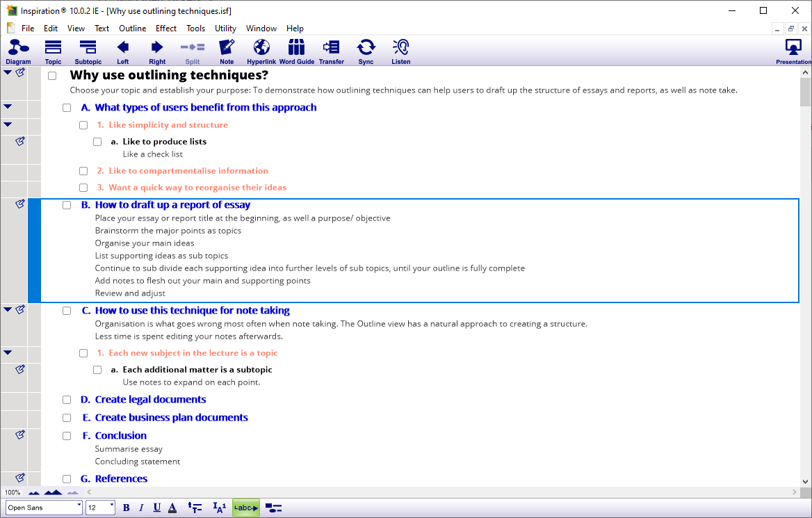
Task: Open the Effect menu
Action: [x=166, y=29]
